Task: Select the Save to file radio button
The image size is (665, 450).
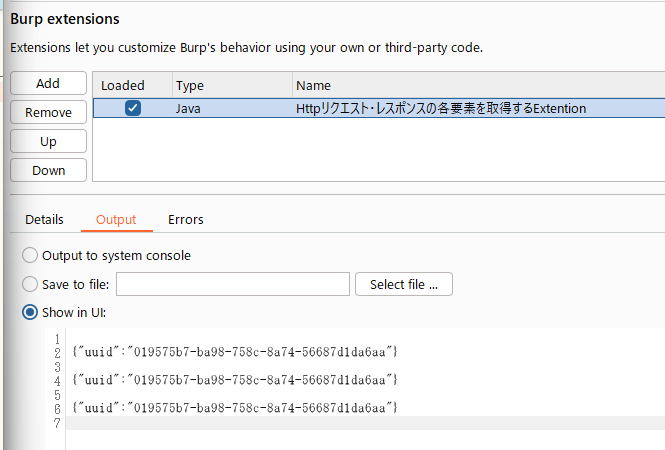Action: [30, 284]
